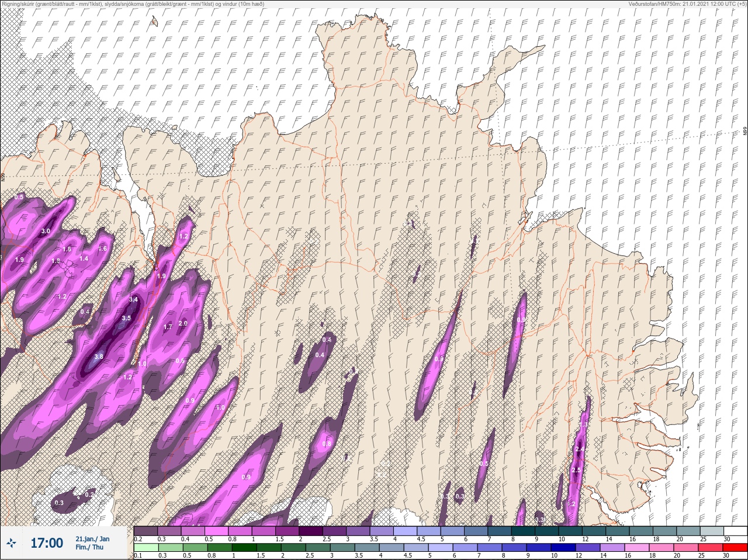Select the top-row legend swatch labeled 0.2

[x=146, y=530]
